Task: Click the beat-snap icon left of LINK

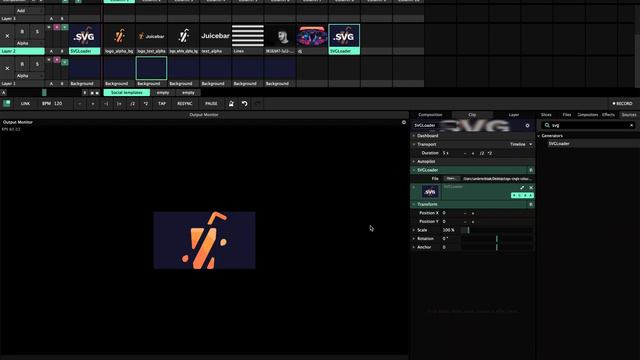Action: click(x=7, y=103)
